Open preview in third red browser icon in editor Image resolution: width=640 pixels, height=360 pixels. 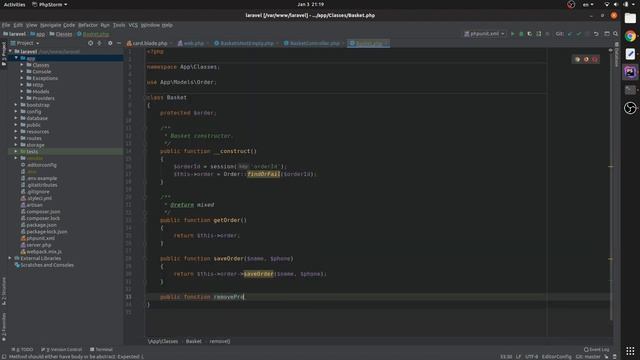pos(595,60)
